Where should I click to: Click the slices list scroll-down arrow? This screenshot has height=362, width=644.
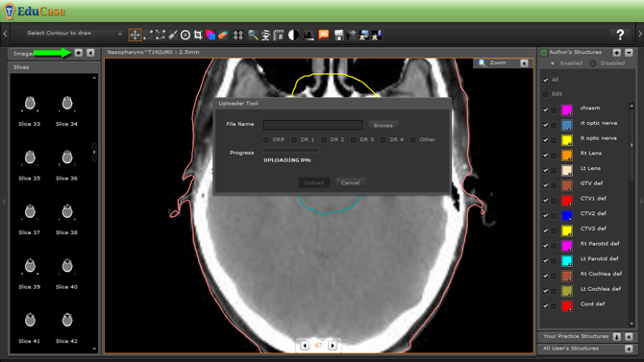pos(94,349)
